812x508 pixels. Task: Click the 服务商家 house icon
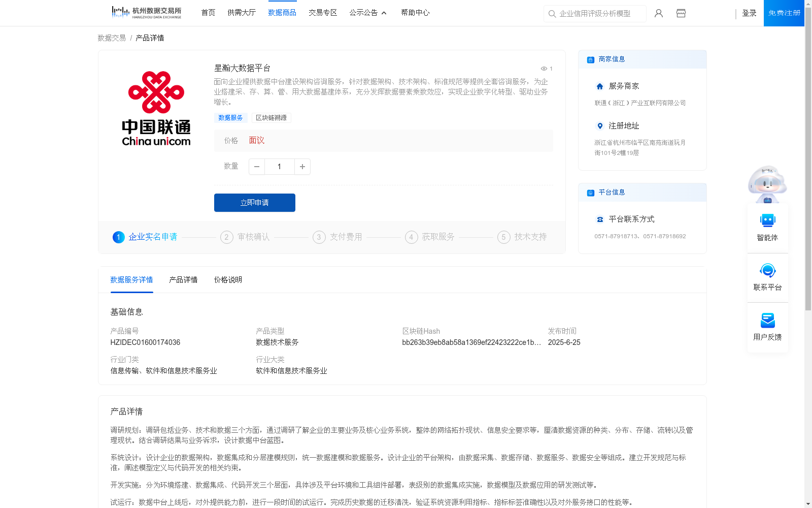coord(600,86)
